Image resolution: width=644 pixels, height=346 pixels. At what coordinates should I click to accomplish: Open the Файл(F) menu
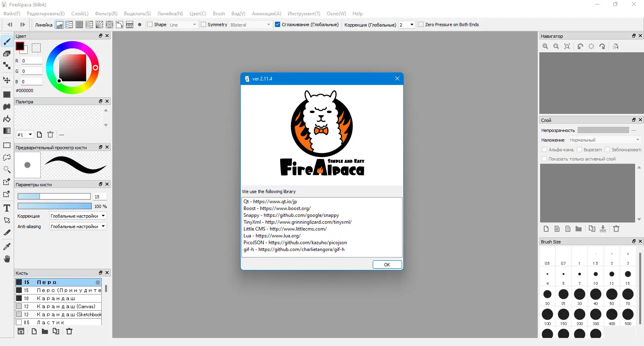(x=12, y=14)
